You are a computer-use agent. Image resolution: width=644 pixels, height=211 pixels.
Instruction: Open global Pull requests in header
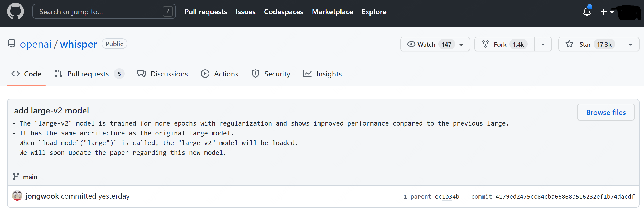206,12
